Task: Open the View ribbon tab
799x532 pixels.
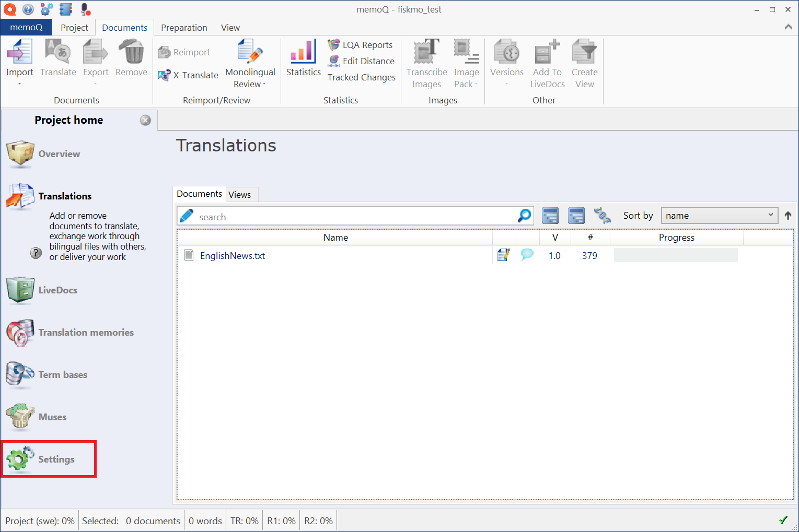Action: (230, 28)
